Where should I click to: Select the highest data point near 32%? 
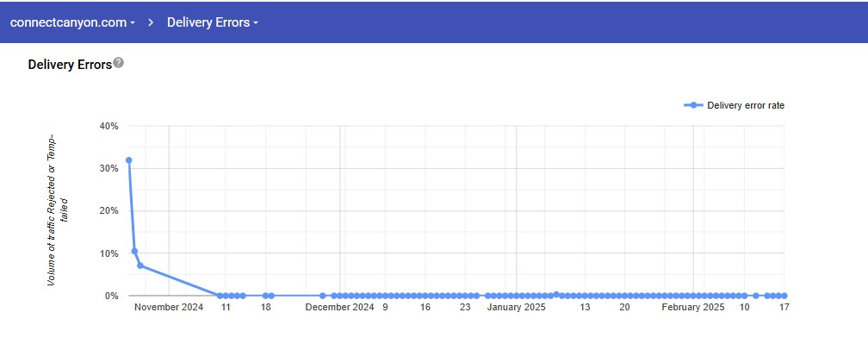coord(129,160)
